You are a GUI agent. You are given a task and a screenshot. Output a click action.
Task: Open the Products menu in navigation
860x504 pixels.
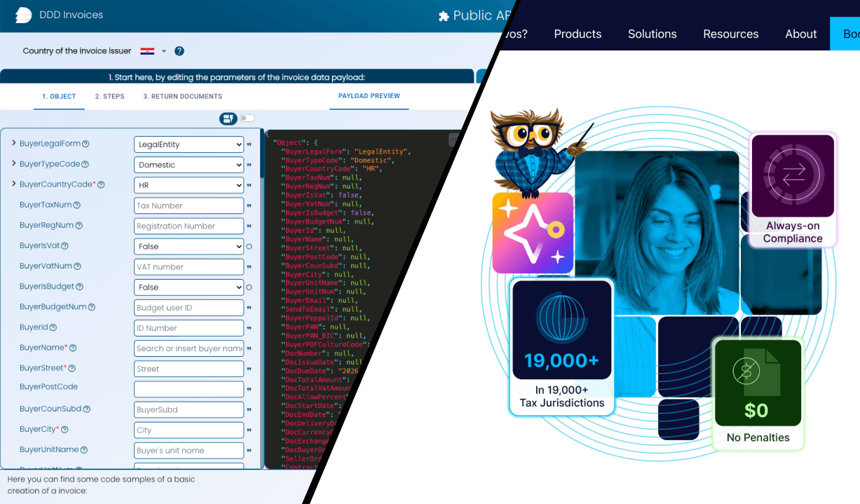pos(578,34)
